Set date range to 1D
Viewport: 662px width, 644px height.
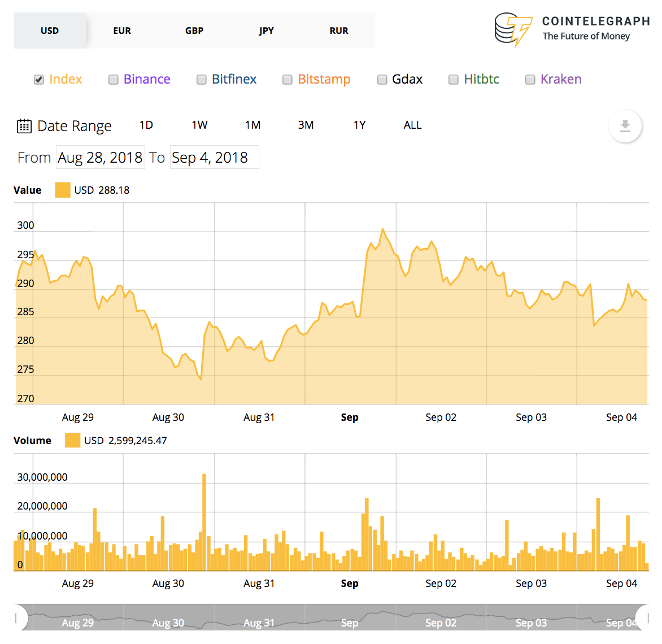click(146, 125)
